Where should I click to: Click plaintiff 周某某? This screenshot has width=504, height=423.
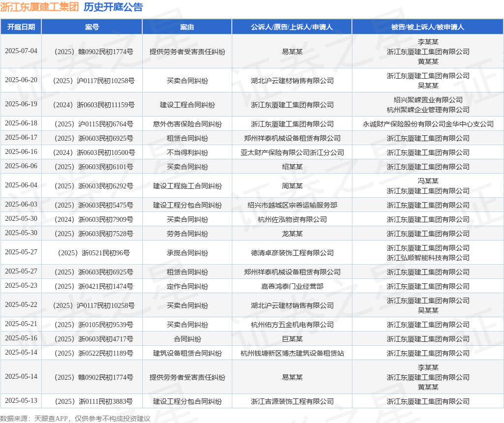pos(292,186)
